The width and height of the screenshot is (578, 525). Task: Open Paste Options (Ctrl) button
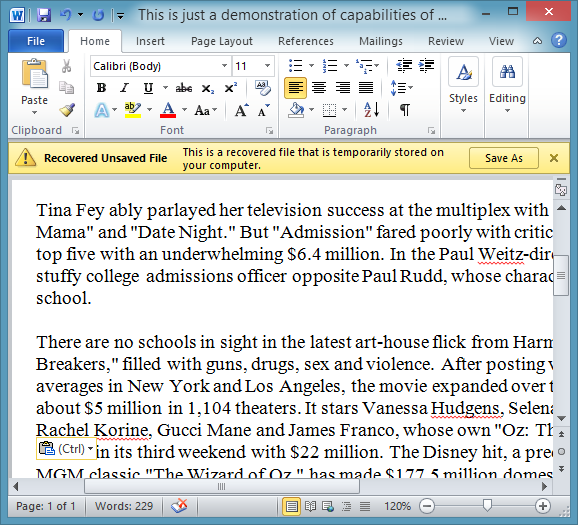(66, 449)
